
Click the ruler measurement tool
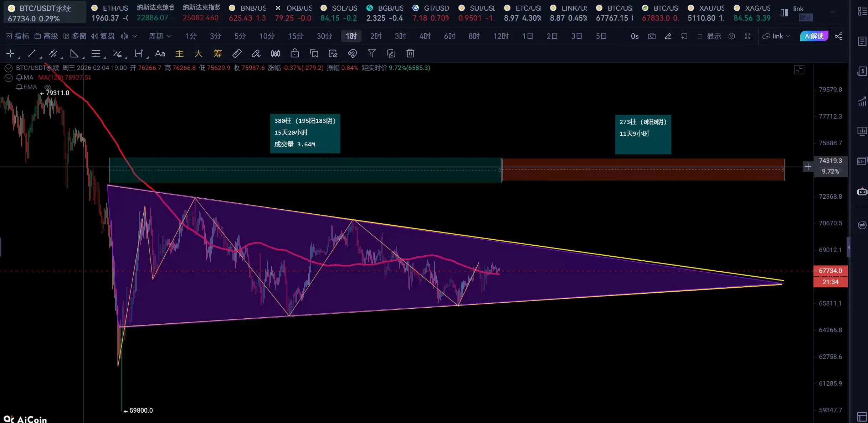click(237, 53)
